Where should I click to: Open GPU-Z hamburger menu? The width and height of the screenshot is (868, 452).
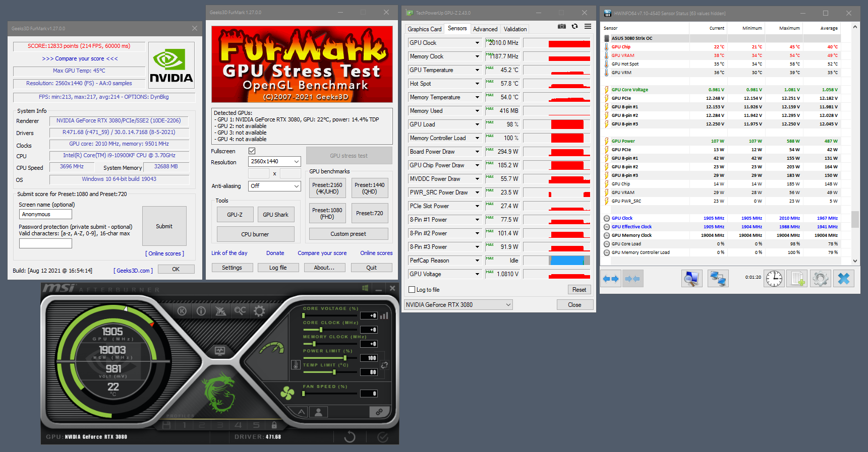click(588, 27)
